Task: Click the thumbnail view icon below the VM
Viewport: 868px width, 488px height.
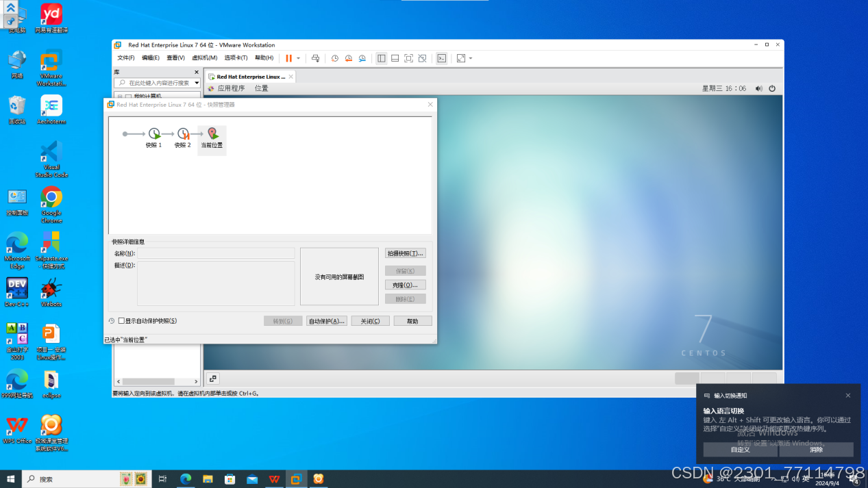Action: coord(213,378)
